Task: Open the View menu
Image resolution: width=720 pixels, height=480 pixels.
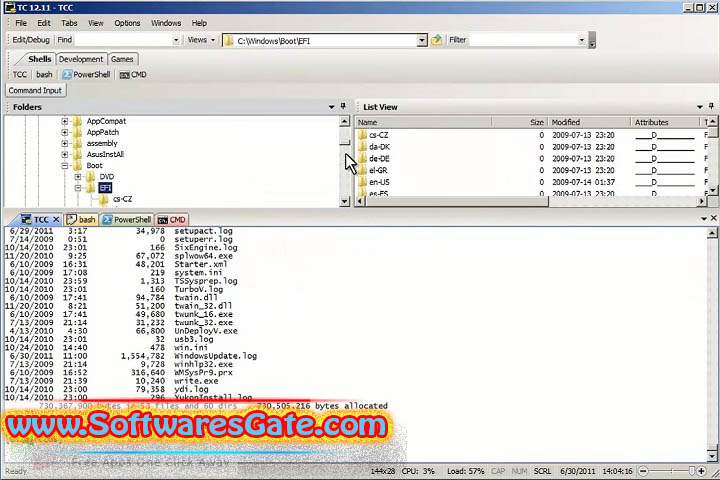Action: point(96,23)
